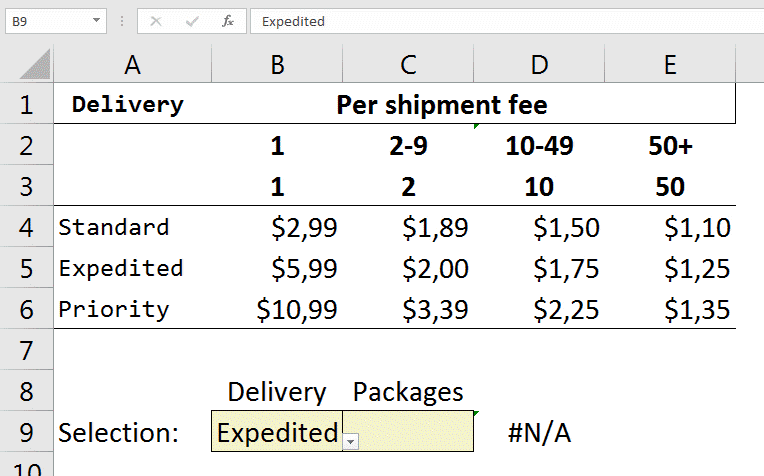The image size is (764, 476).
Task: Select column E header
Action: tap(670, 65)
